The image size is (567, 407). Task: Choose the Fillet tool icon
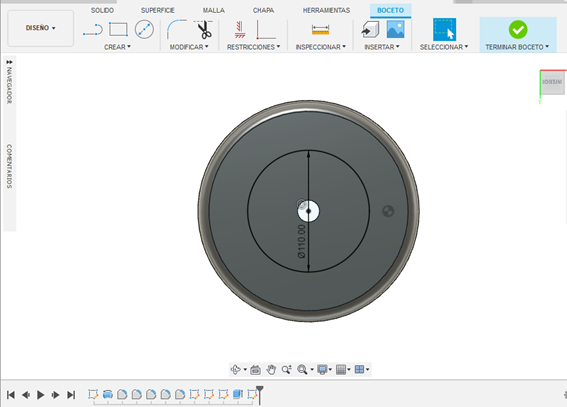click(x=176, y=29)
